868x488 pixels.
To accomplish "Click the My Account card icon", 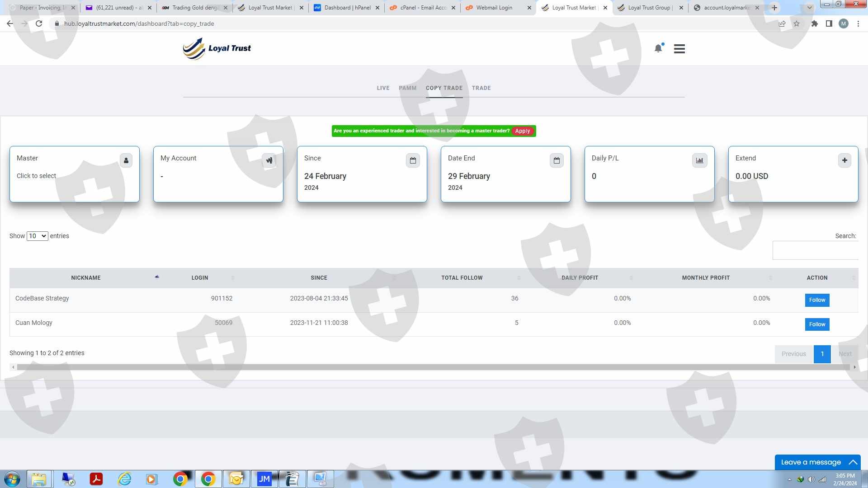I will pyautogui.click(x=269, y=160).
